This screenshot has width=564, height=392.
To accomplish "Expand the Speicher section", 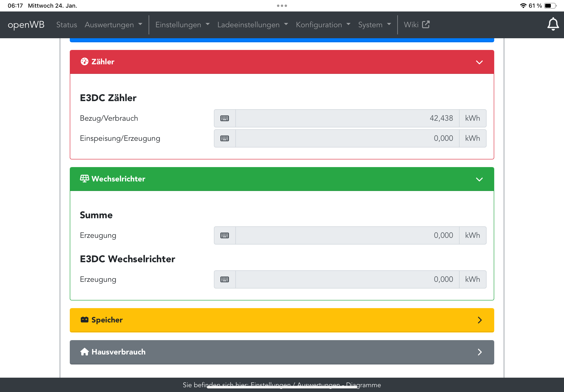I will [x=480, y=320].
